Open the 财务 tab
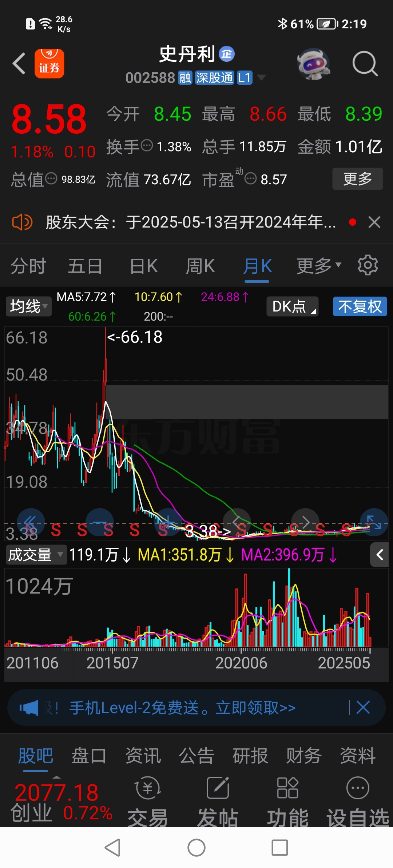 tap(304, 756)
